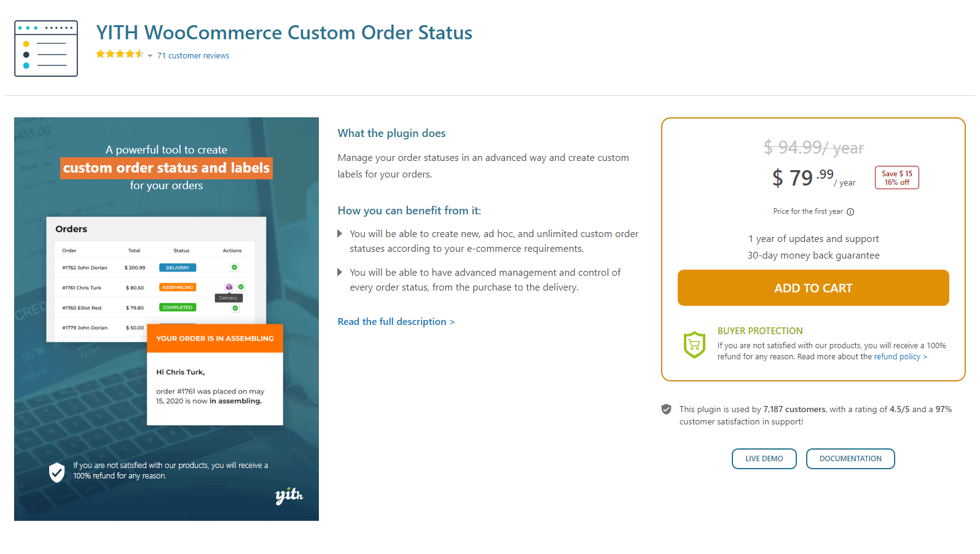The image size is (980, 554).
Task: Click the star rating icons
Action: pos(120,54)
